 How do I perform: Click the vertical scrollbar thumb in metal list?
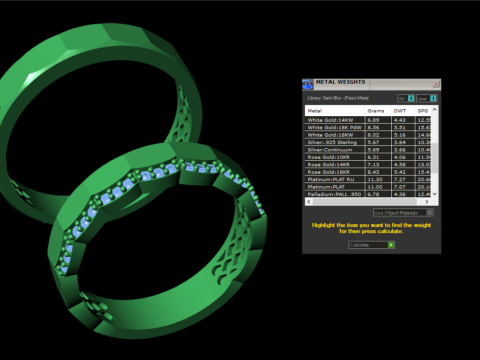click(434, 158)
